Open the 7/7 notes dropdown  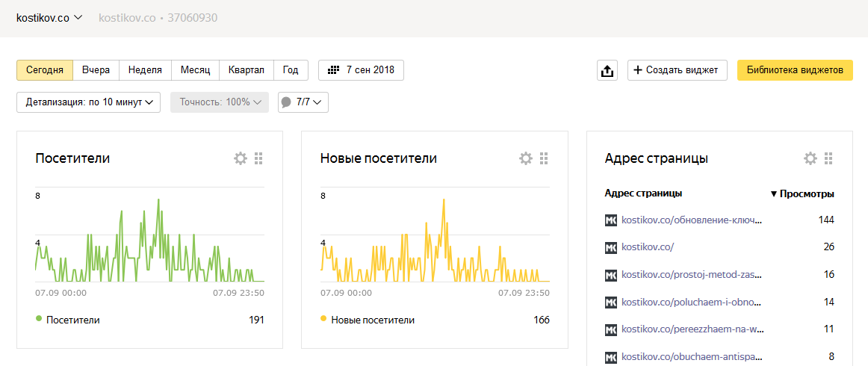point(303,102)
